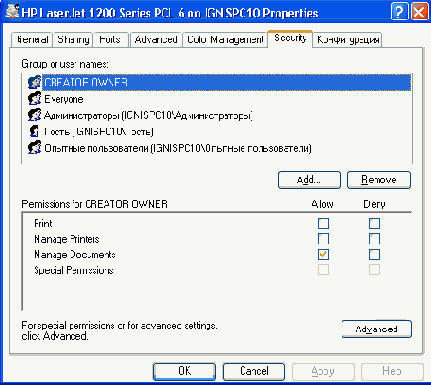The width and height of the screenshot is (431, 385).
Task: Check the Deny checkbox for Manage Documents
Action: (x=374, y=255)
